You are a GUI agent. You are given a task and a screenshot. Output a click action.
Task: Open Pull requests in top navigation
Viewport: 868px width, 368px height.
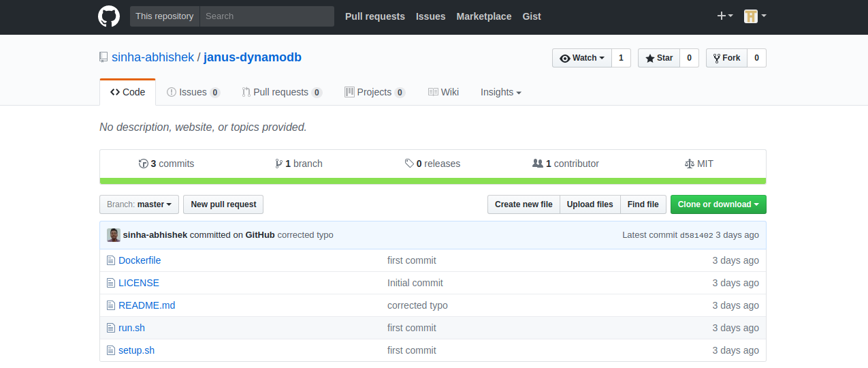coord(375,16)
